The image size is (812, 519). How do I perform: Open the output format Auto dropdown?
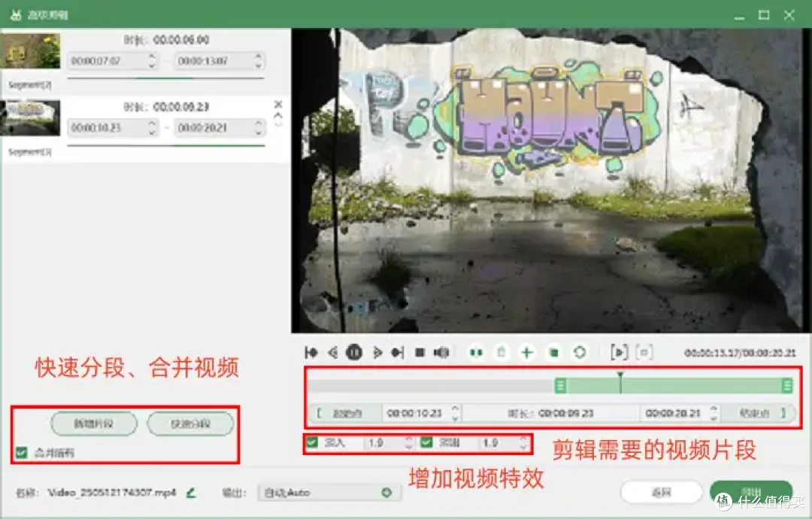pos(329,493)
